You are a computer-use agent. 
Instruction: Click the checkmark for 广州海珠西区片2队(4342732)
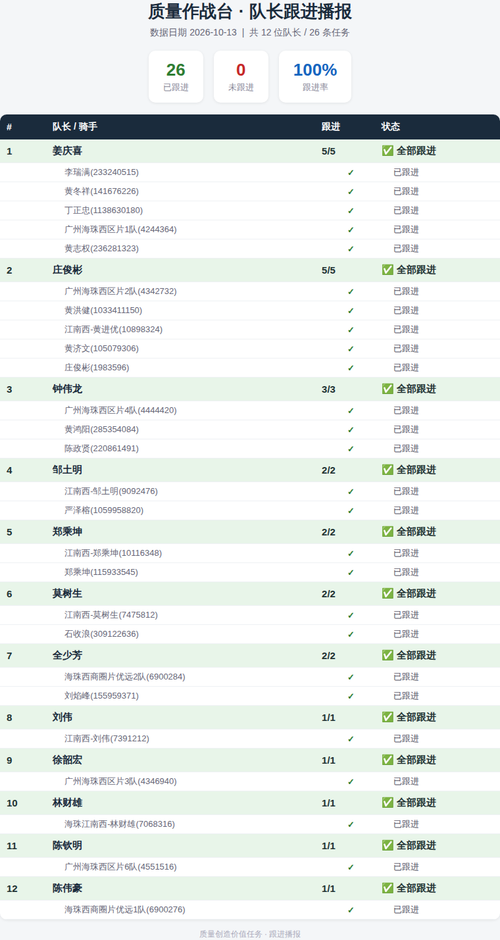351,292
